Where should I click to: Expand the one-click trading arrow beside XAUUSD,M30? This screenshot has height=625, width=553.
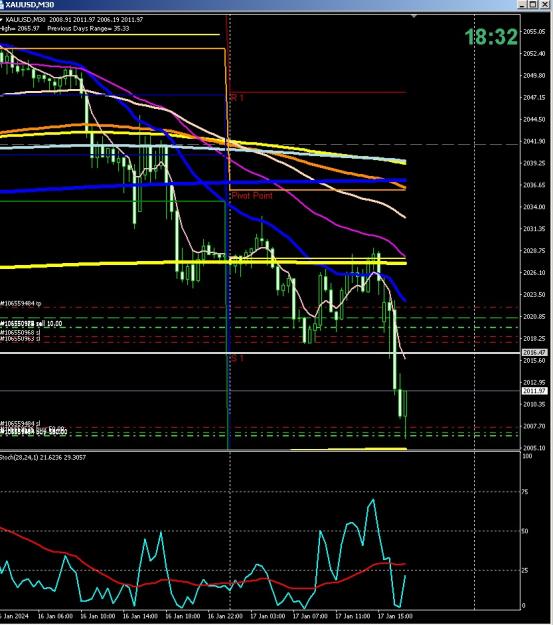pos(2,20)
